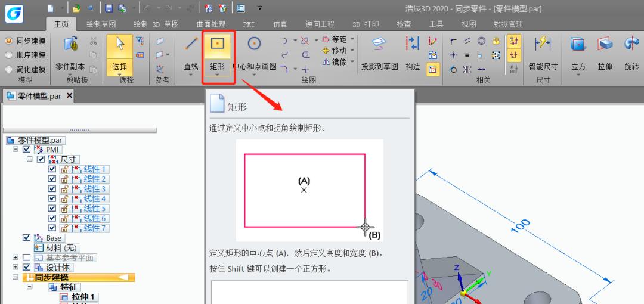The height and width of the screenshot is (304, 644).
Task: Collapse the 同步建模 tree node
Action: 16,277
